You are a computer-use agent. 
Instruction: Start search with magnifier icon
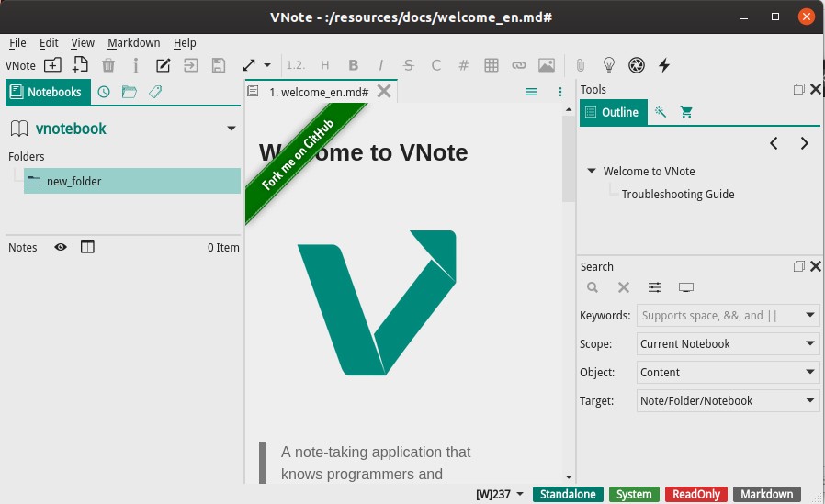coord(593,287)
